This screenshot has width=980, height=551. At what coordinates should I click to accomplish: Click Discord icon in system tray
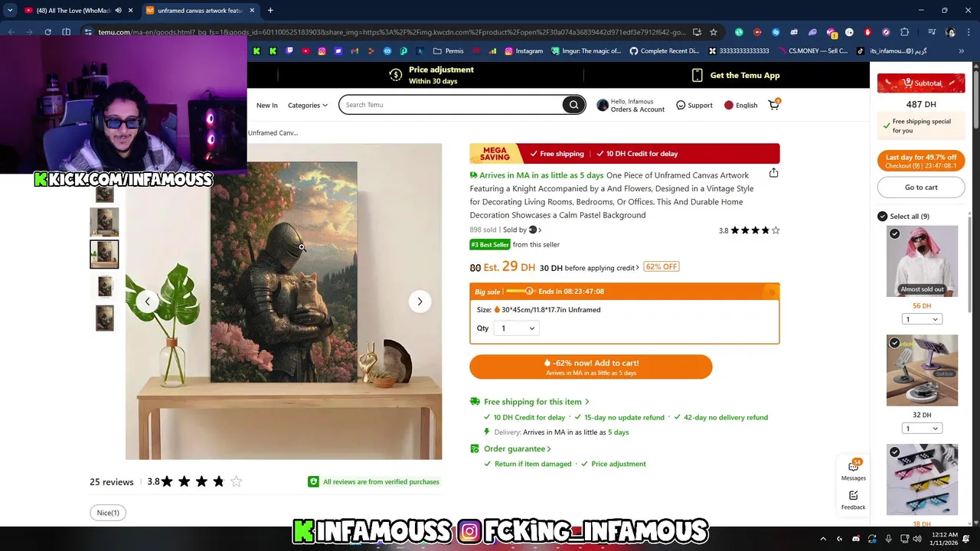(x=856, y=539)
